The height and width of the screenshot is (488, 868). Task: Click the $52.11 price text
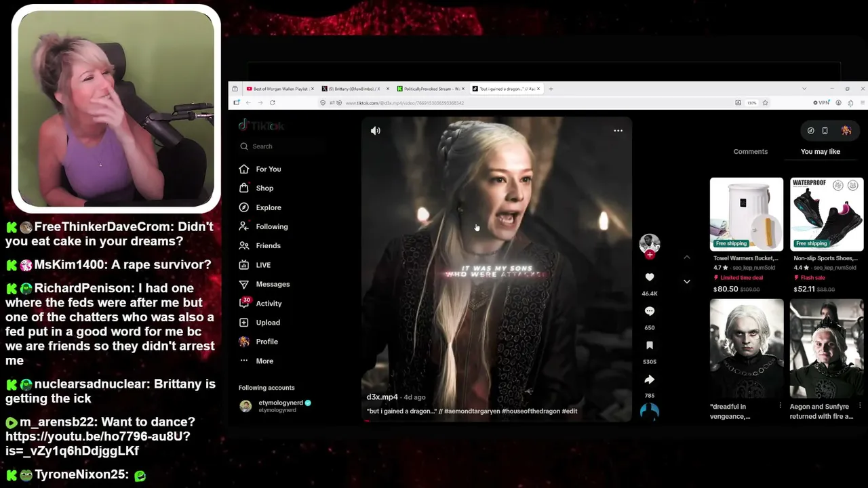[805, 289]
